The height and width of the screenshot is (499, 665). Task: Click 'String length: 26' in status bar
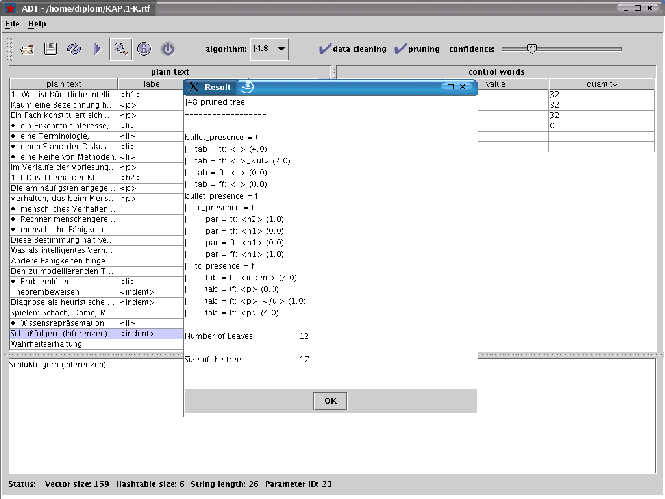(x=224, y=484)
